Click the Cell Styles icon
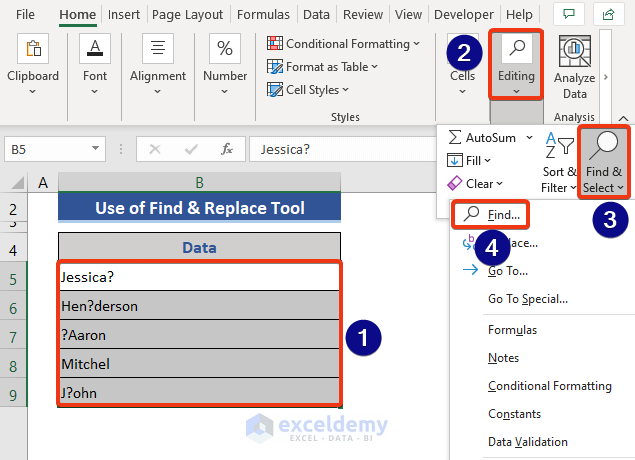This screenshot has height=460, width=635. point(275,89)
